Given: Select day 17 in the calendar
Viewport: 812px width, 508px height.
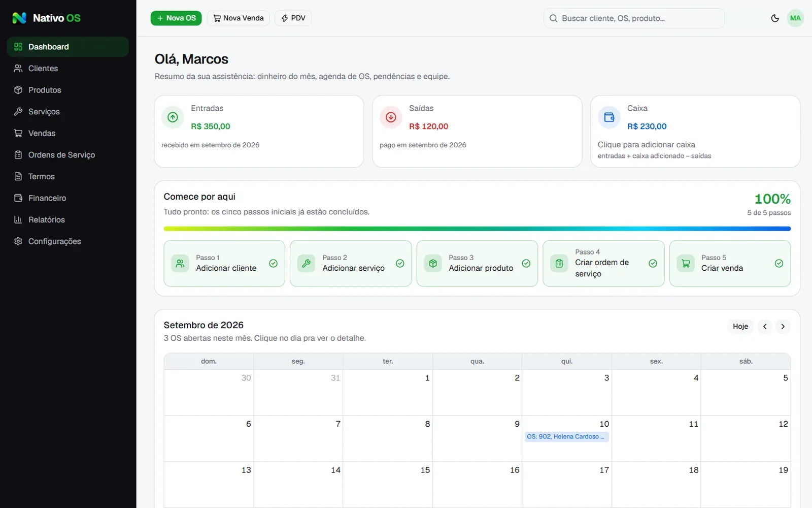Looking at the screenshot, I should [x=566, y=485].
